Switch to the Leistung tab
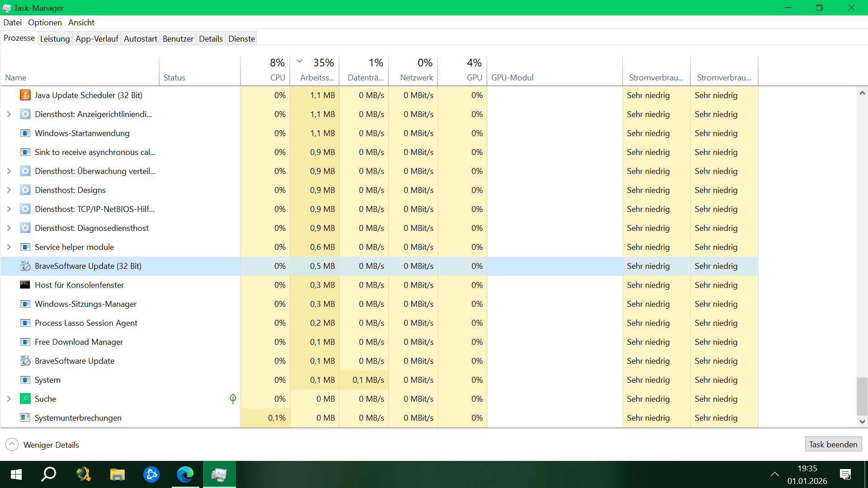Viewport: 868px width, 488px height. (x=55, y=39)
